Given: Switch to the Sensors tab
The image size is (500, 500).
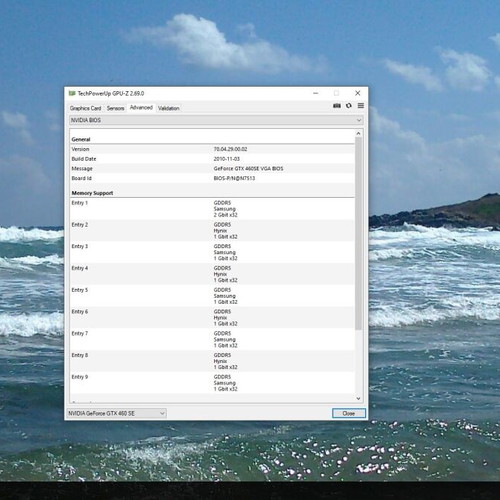Looking at the screenshot, I should [x=115, y=108].
